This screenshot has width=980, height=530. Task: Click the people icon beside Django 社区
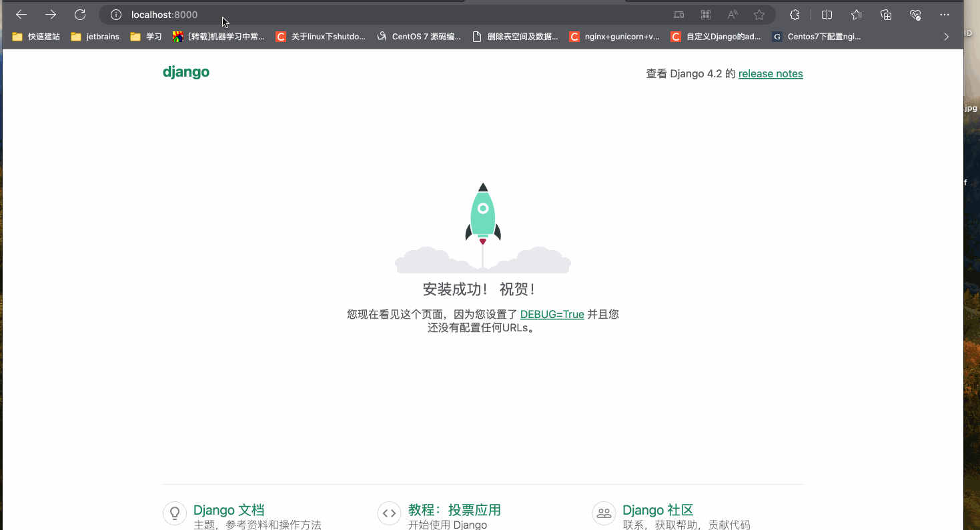[x=604, y=513]
